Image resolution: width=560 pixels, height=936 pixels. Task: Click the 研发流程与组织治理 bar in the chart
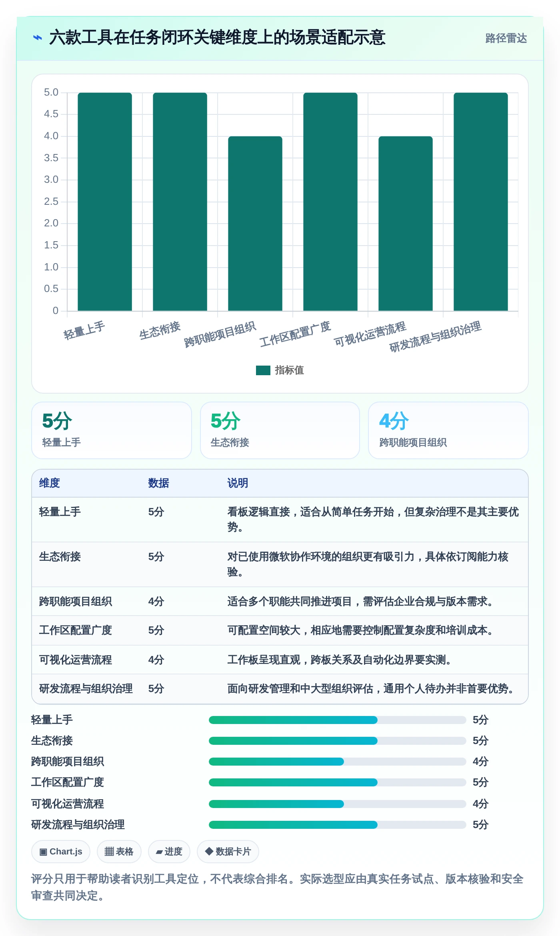pos(481,202)
